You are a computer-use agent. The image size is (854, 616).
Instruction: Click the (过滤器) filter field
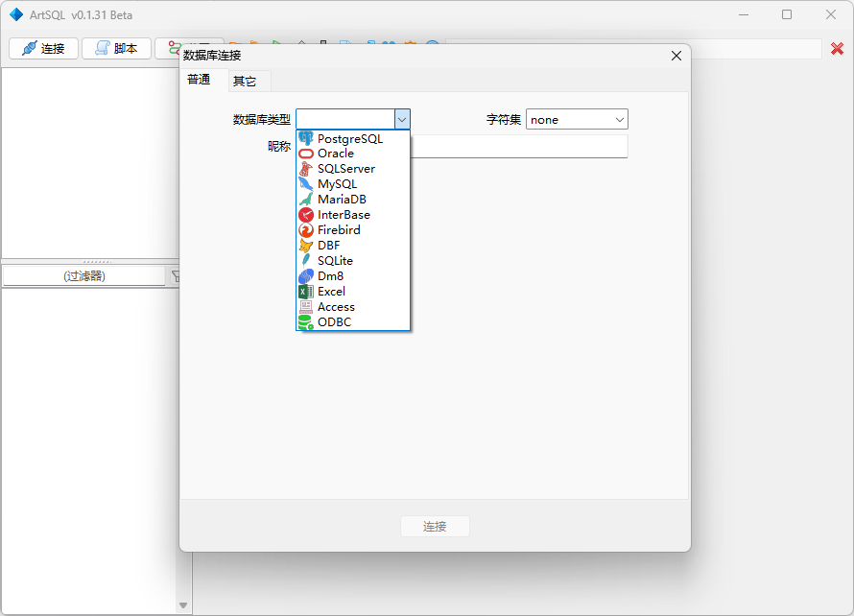click(x=83, y=276)
